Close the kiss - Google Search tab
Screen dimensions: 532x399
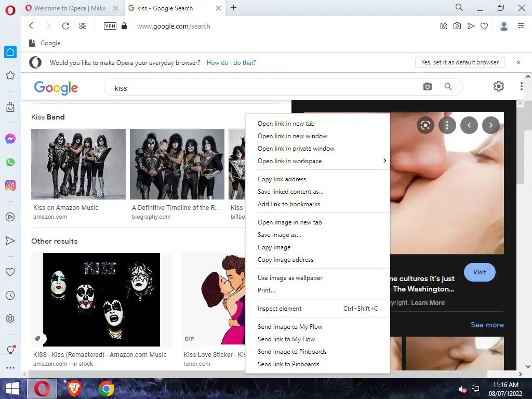coord(219,8)
